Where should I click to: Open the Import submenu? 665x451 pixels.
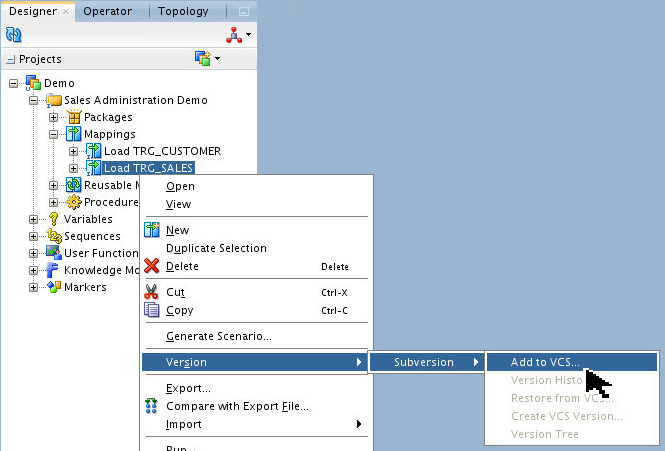tap(257, 424)
